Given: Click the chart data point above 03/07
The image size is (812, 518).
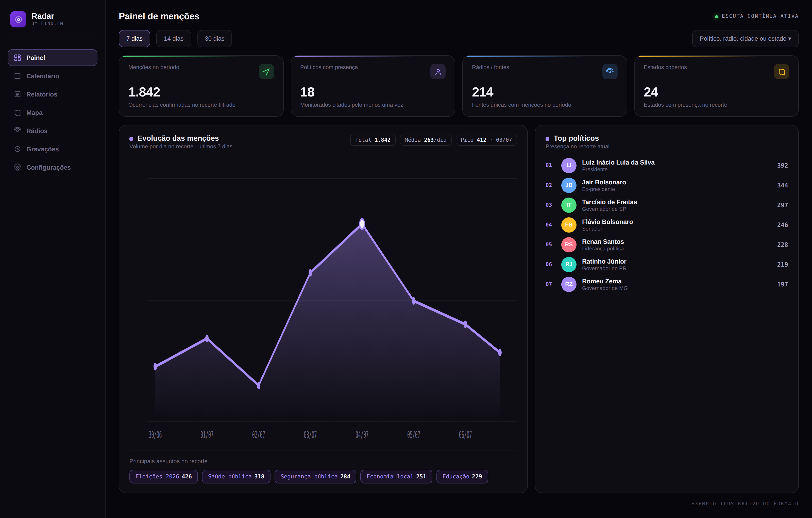Looking at the screenshot, I should pyautogui.click(x=310, y=273).
